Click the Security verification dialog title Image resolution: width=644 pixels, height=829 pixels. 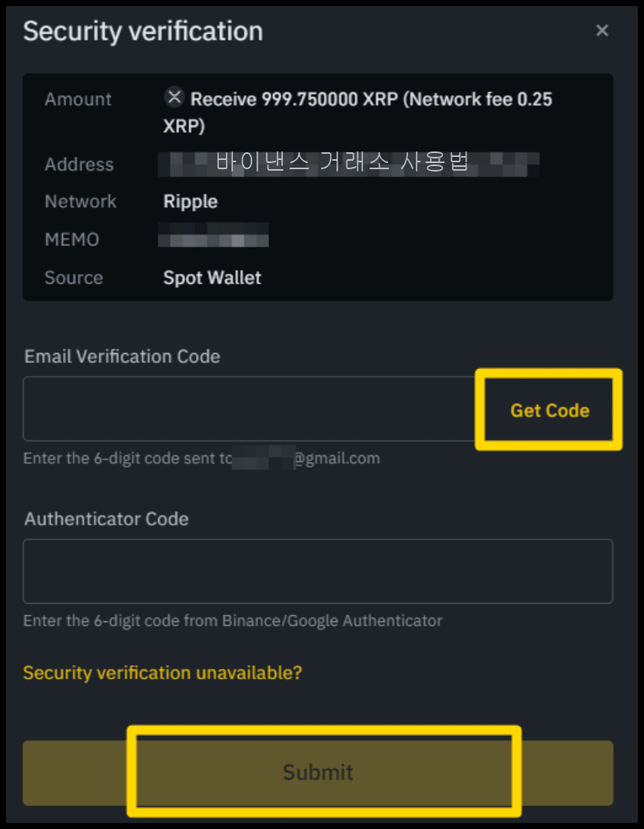click(x=143, y=31)
